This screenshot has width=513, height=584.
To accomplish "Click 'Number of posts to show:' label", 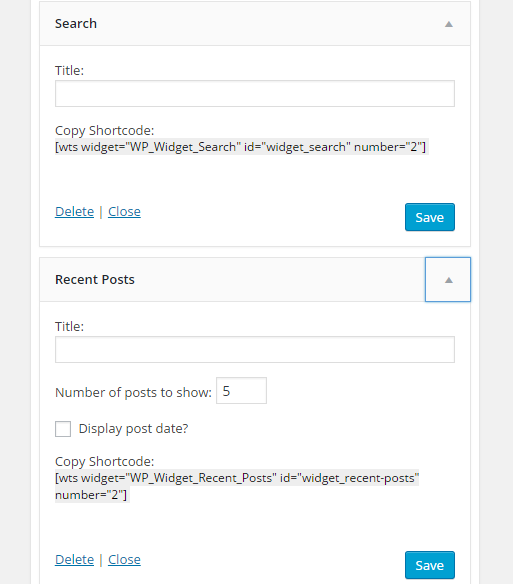I will (133, 393).
